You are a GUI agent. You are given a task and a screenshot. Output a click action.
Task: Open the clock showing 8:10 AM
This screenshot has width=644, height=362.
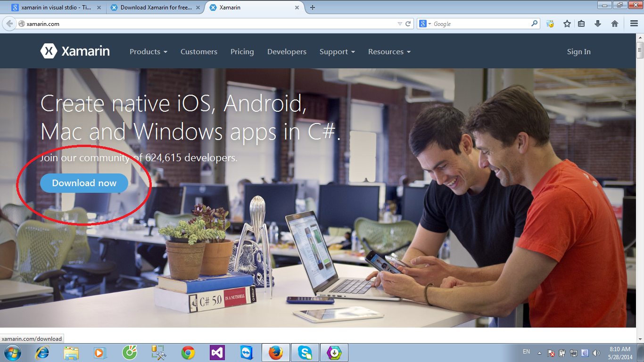pyautogui.click(x=620, y=353)
